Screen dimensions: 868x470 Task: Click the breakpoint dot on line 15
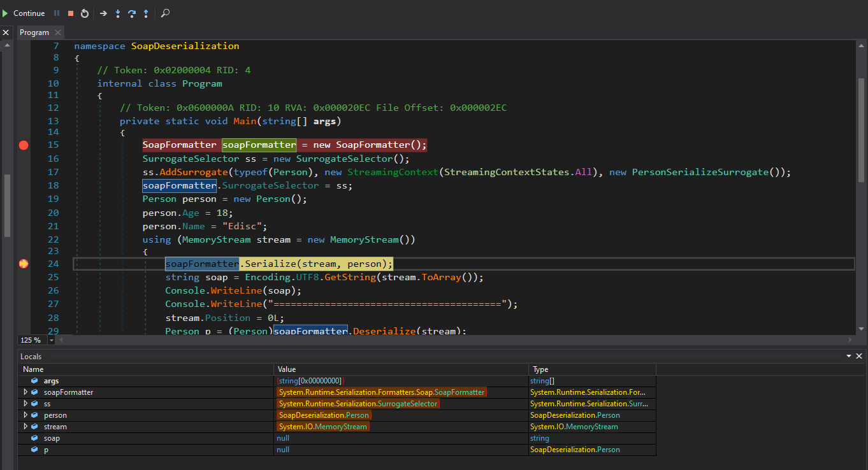point(24,145)
